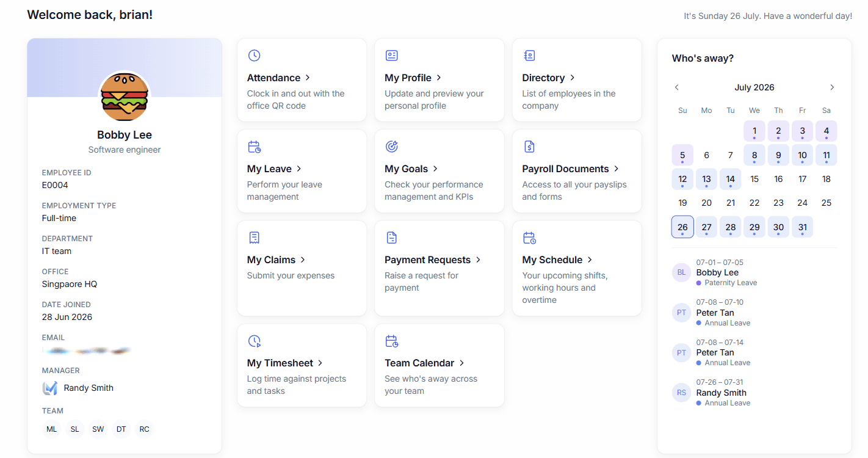Click the July 2026 month label
The height and width of the screenshot is (458, 868).
tap(754, 87)
